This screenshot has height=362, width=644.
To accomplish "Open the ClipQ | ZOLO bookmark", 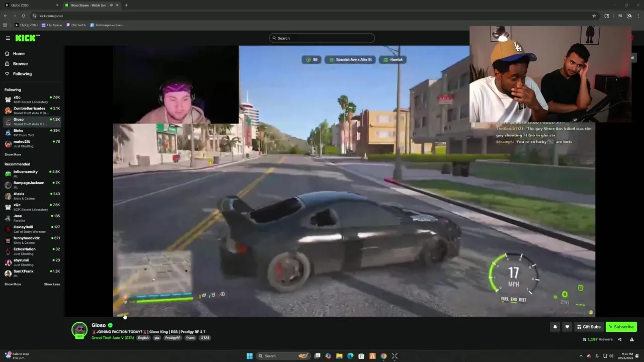I will (x=26, y=25).
